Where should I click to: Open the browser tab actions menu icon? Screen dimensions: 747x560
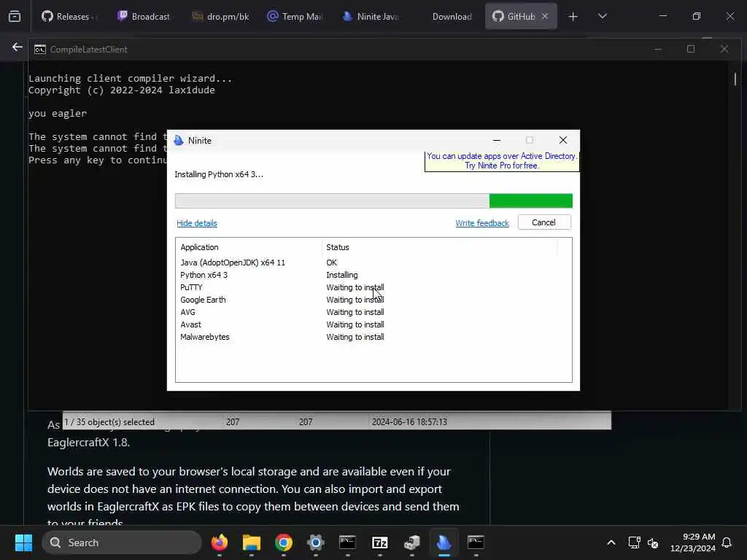tap(15, 17)
